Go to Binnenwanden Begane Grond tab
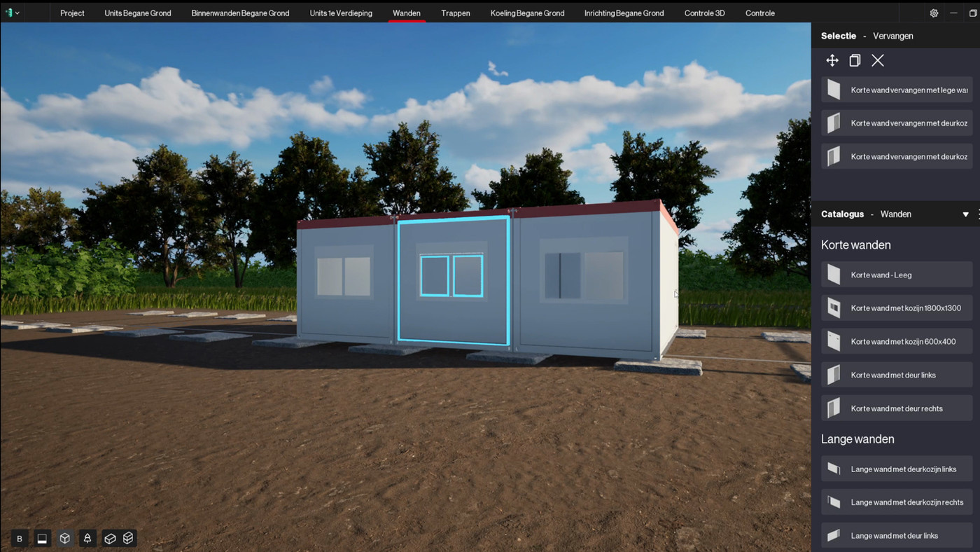980x552 pixels. (x=240, y=13)
